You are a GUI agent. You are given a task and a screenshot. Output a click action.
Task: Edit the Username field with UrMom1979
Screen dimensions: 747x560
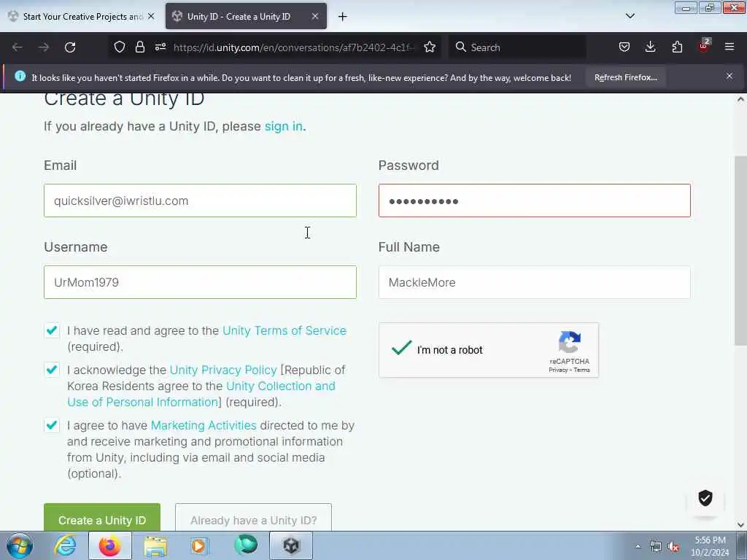point(200,282)
